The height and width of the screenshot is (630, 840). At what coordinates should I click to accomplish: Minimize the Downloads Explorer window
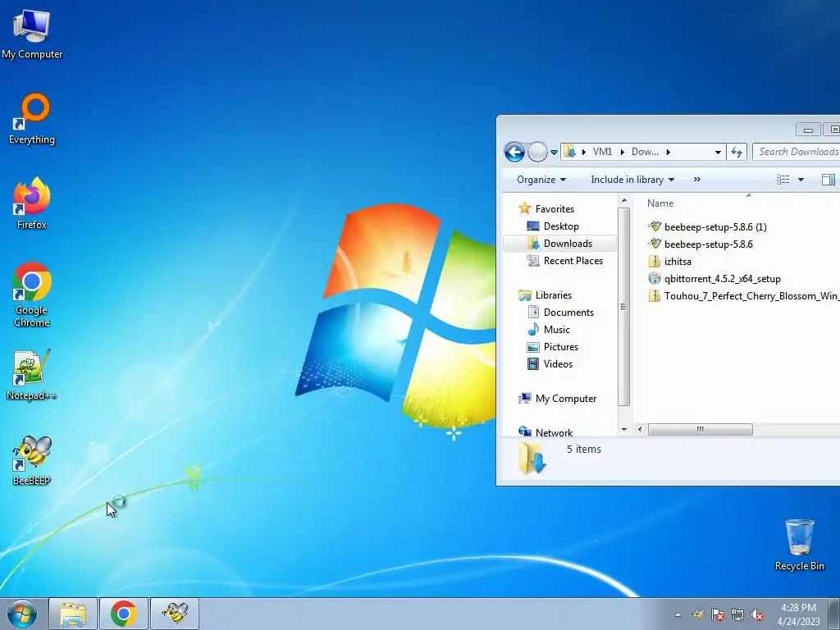tap(808, 129)
